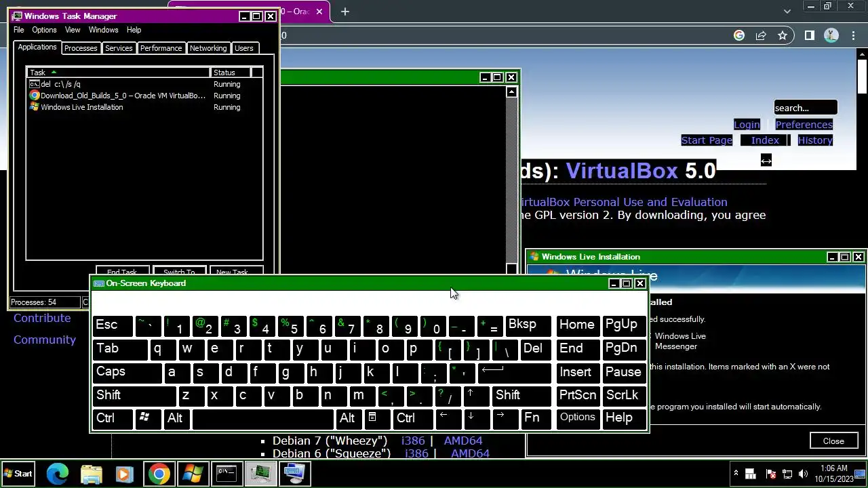This screenshot has width=868, height=488.
Task: Bookmark this page with star icon
Action: click(783, 35)
